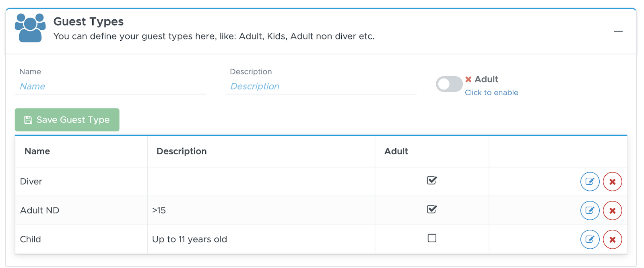Viewport: 644px width, 268px height.
Task: Click the Save Guest Type button
Action: (x=67, y=120)
